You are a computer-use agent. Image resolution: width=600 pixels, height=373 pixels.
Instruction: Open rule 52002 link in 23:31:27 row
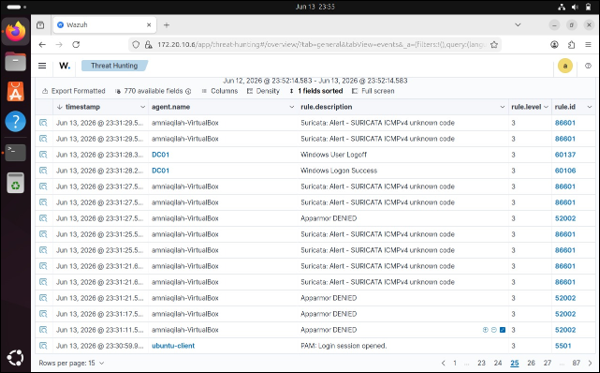coord(565,218)
